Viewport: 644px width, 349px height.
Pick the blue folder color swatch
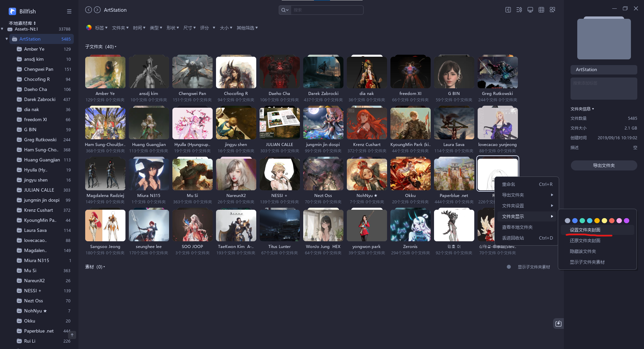point(575,220)
